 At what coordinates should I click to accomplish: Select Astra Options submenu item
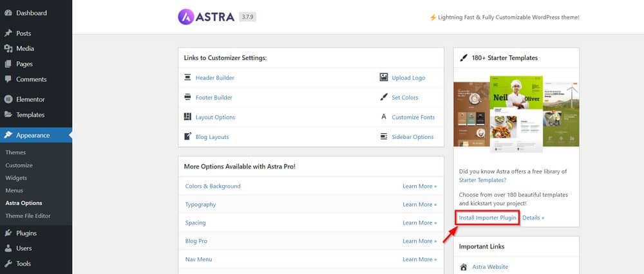pos(24,203)
